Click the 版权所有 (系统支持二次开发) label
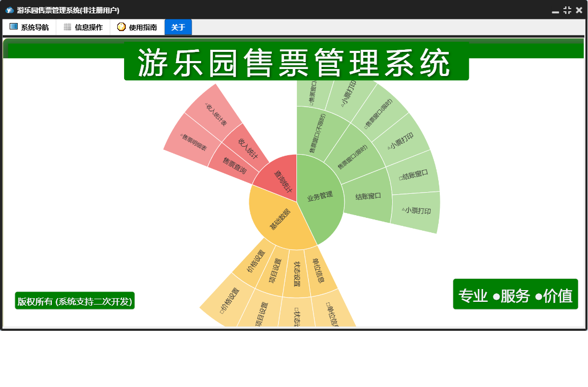This screenshot has height=387, width=588. 74,301
